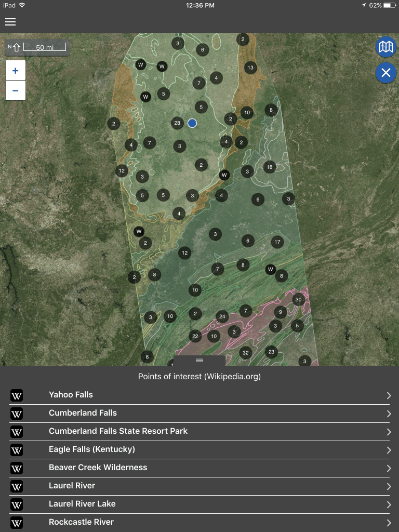Select the cluster marker labeled 28
Screen dimensions: 399x532
(177, 123)
